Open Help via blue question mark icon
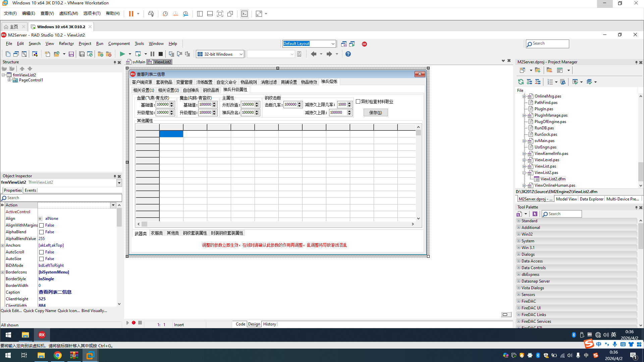The width and height of the screenshot is (644, 362). [348, 54]
